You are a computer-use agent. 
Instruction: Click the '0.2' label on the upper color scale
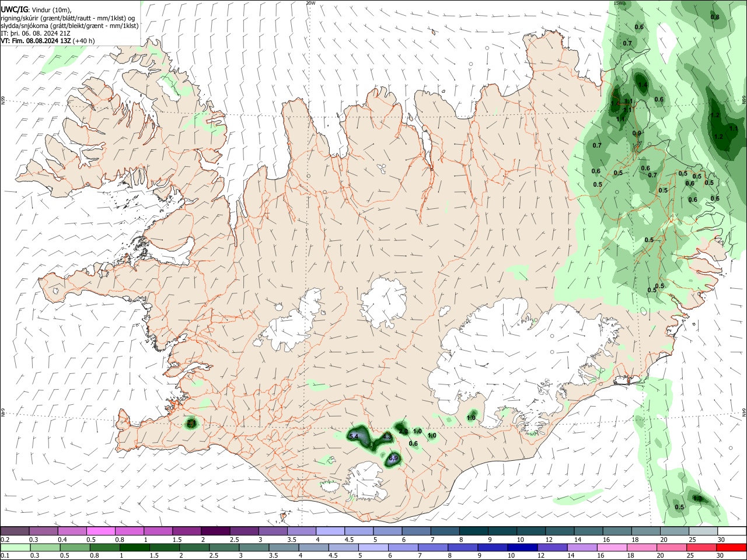coord(5,539)
